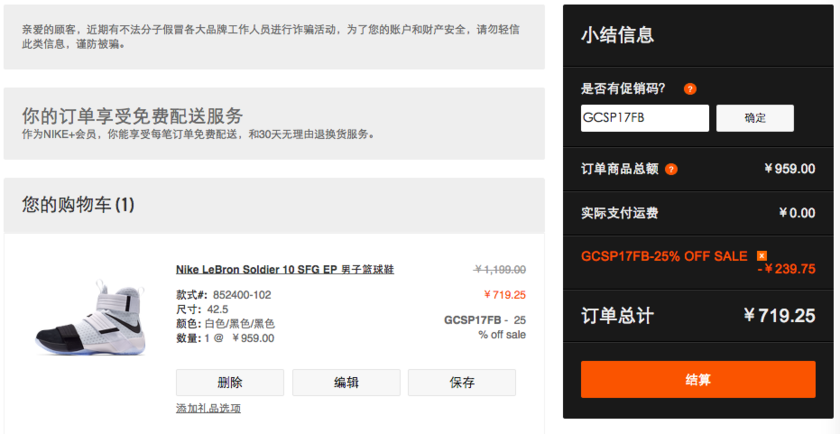Remove the GCSP17FB promo code
840x434 pixels.
pyautogui.click(x=762, y=256)
